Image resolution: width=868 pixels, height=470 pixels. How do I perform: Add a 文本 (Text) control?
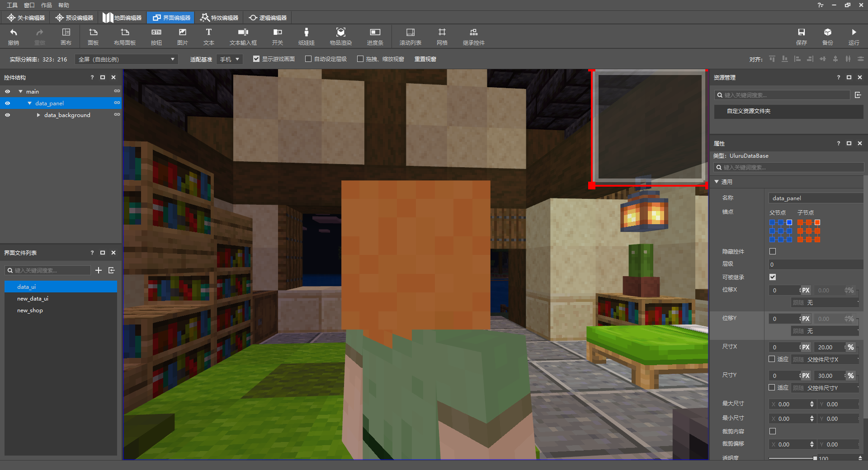coord(209,37)
